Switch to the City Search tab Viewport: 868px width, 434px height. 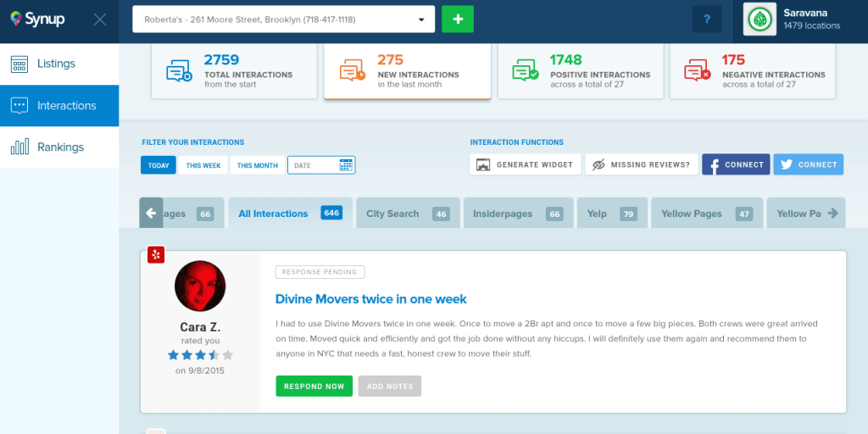pos(408,214)
